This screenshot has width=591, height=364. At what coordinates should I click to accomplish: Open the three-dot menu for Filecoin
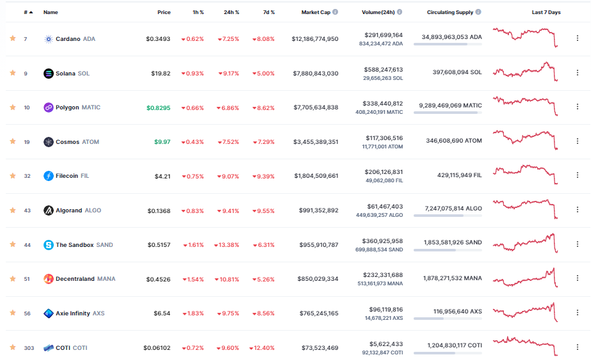pos(578,175)
